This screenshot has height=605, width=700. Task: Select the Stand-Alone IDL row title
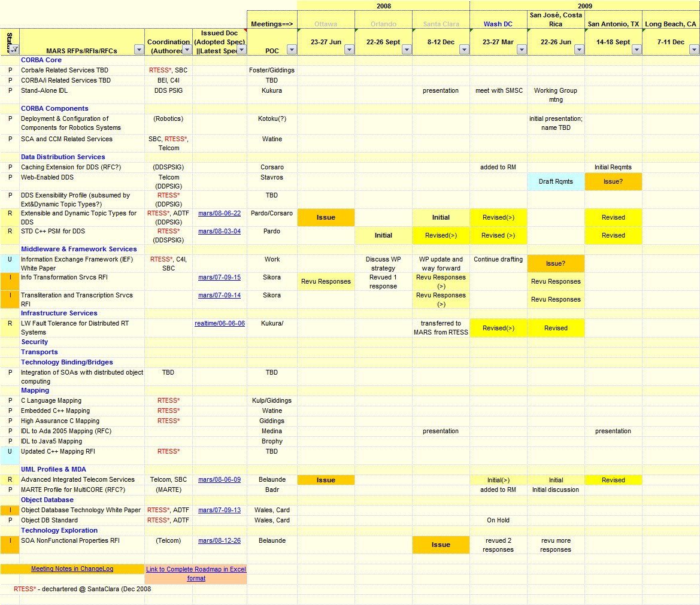pyautogui.click(x=44, y=90)
